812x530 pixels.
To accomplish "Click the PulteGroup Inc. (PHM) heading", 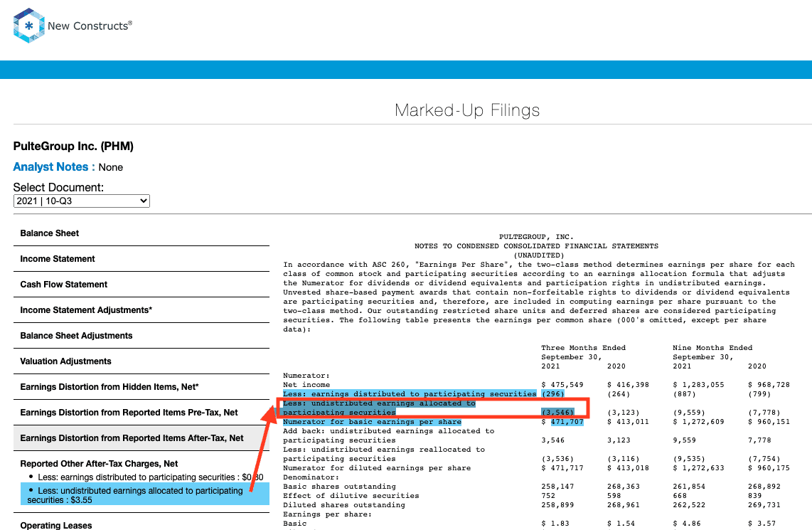I will [x=73, y=146].
